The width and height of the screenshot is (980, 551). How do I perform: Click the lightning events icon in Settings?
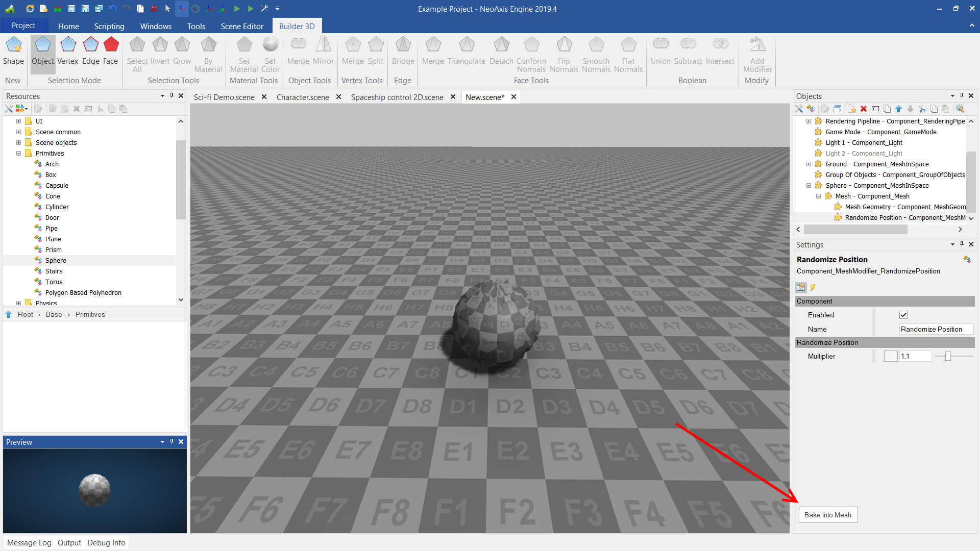pos(813,288)
